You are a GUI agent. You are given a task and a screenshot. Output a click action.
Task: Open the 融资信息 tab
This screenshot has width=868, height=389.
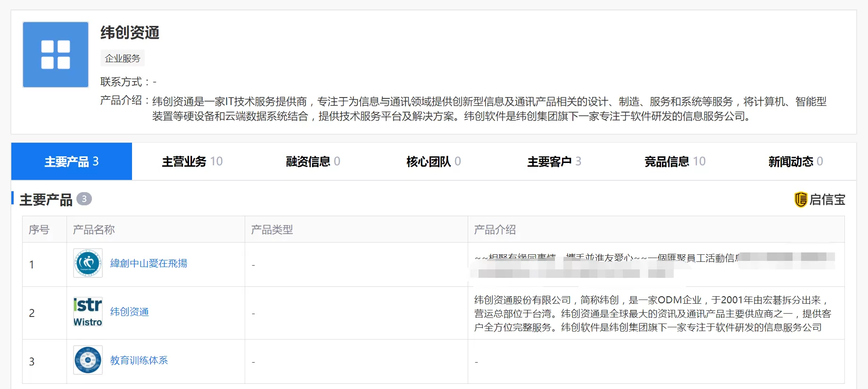[x=313, y=162]
